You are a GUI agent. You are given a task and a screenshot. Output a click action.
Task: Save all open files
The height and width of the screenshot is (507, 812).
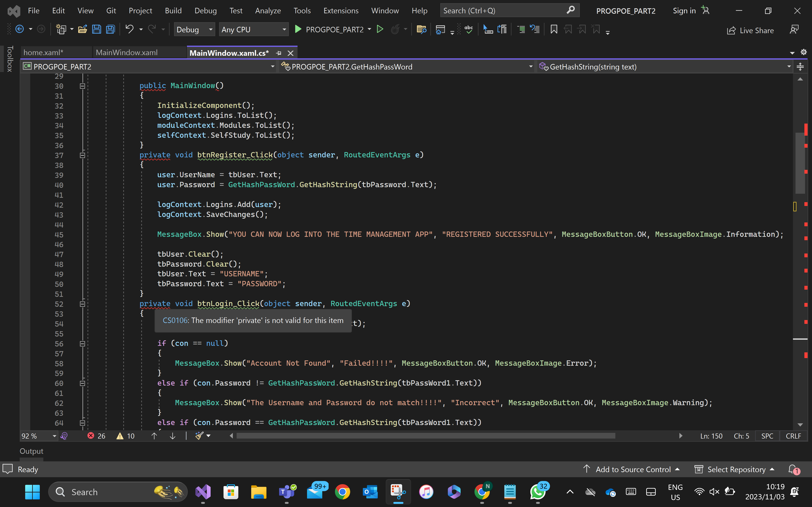[x=110, y=29]
